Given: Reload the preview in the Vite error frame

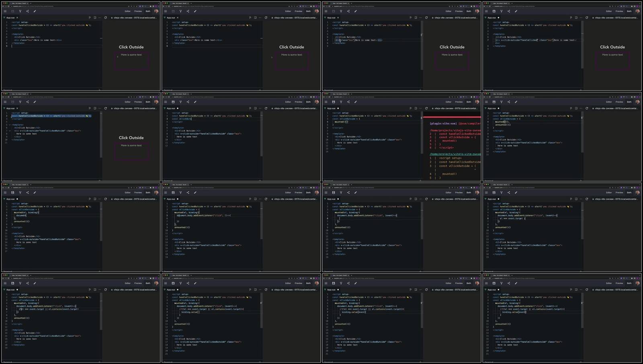Looking at the screenshot, I should tap(426, 108).
